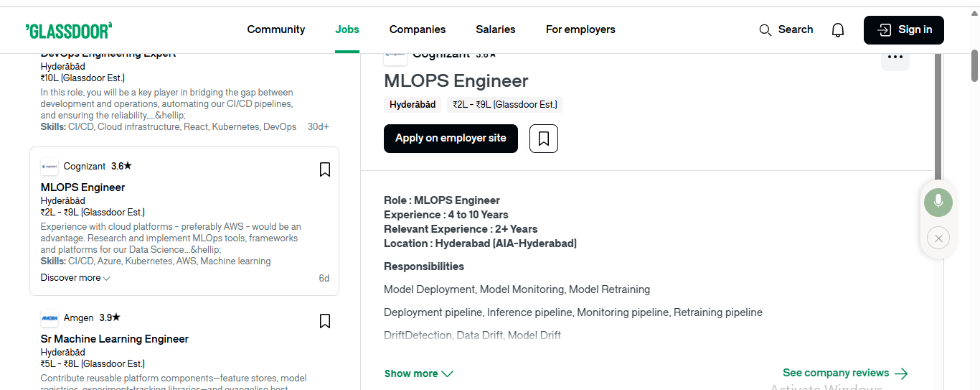This screenshot has height=390, width=980.
Task: Click the arrow next to See company reviews
Action: tap(902, 373)
